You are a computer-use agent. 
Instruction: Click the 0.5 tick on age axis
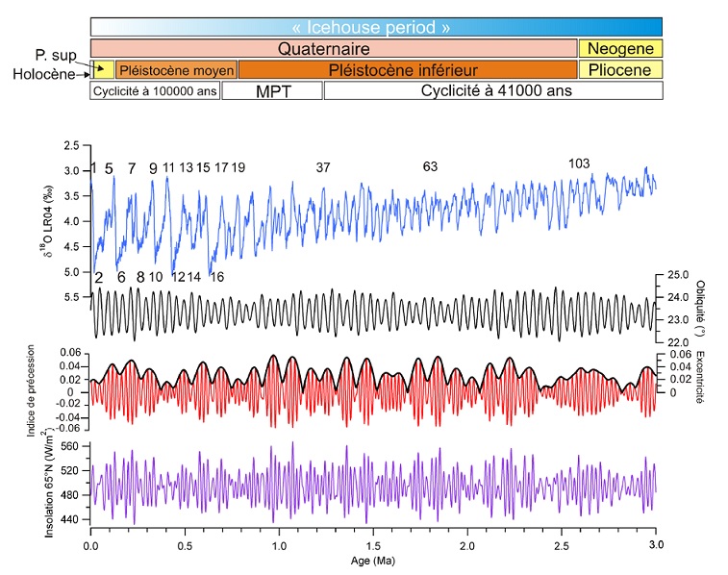(185, 546)
